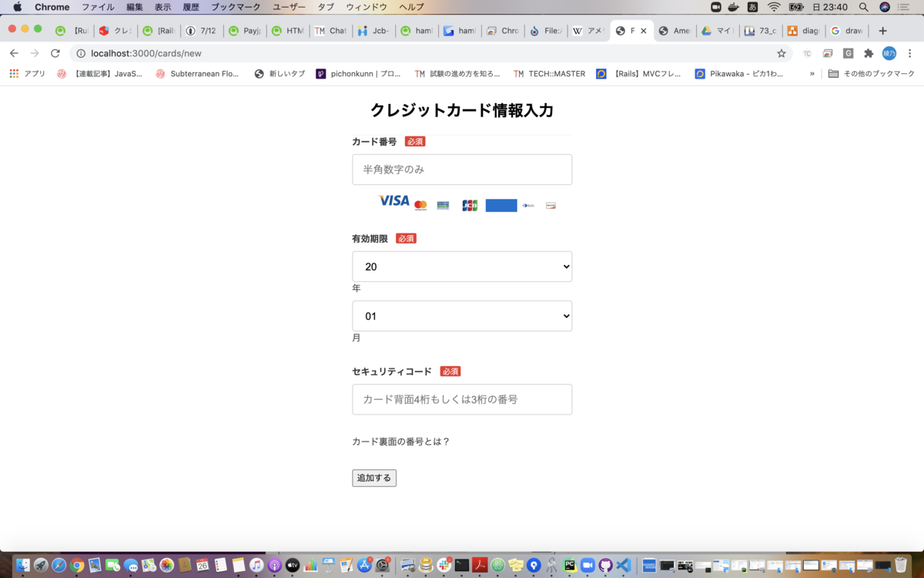Open the Chrome extensions puzzle icon
The height and width of the screenshot is (578, 924).
[869, 53]
